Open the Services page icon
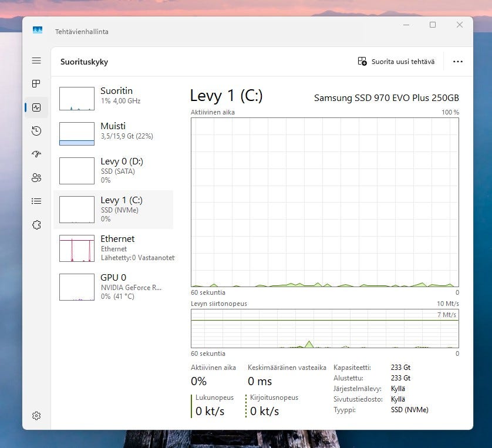492x448 pixels. click(x=36, y=225)
